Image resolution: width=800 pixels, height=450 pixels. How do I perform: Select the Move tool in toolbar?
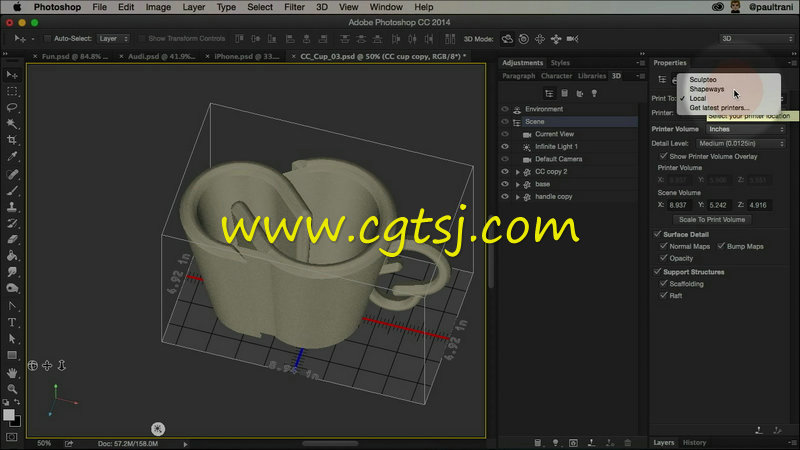pyautogui.click(x=12, y=75)
